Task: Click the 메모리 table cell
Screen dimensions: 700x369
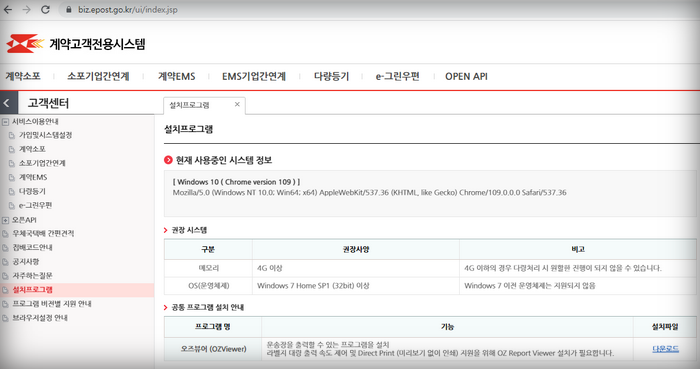Action: [x=208, y=268]
